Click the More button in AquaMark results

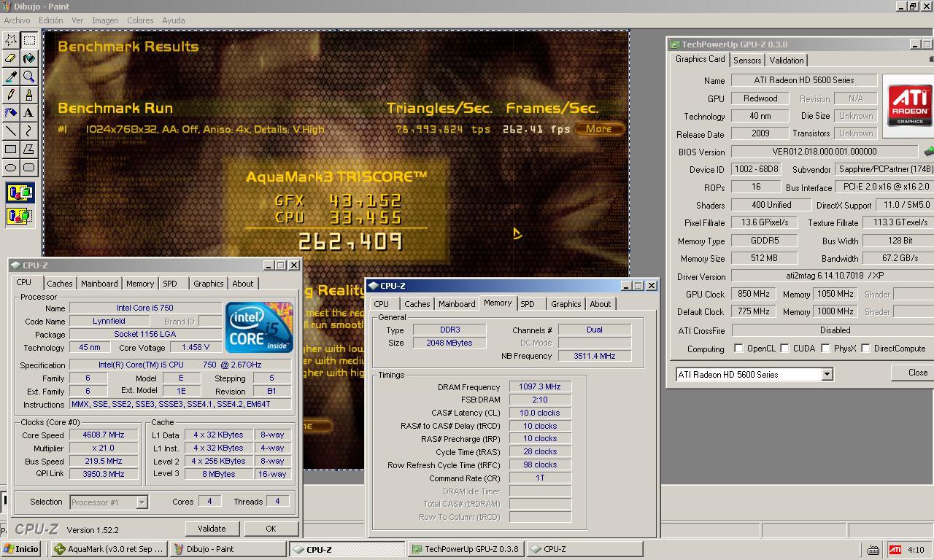tap(599, 129)
